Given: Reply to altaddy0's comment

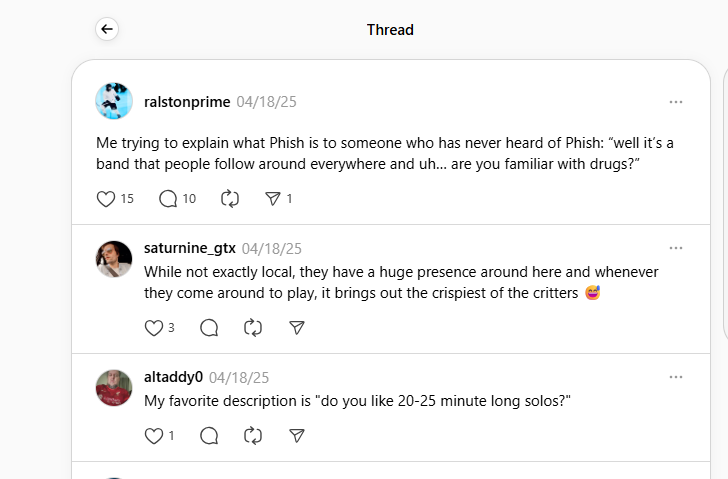Looking at the screenshot, I should coord(209,436).
